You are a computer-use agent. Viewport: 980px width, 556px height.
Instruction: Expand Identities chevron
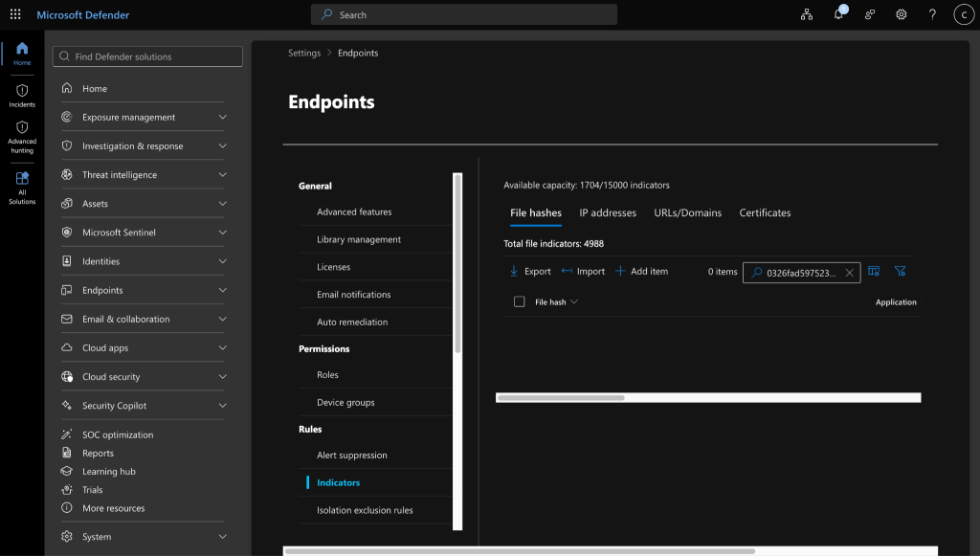[222, 261]
